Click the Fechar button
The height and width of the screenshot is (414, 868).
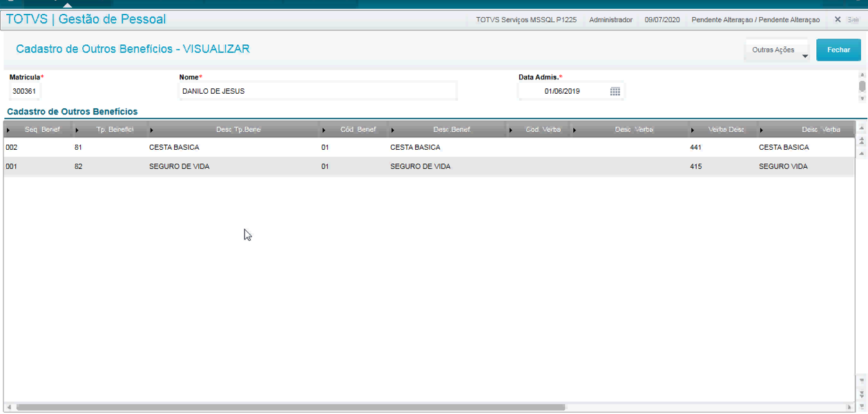(838, 50)
